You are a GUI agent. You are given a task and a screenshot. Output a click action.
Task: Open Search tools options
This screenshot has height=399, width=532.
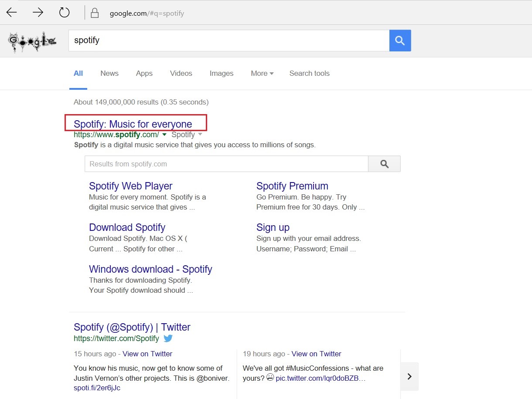pyautogui.click(x=309, y=73)
